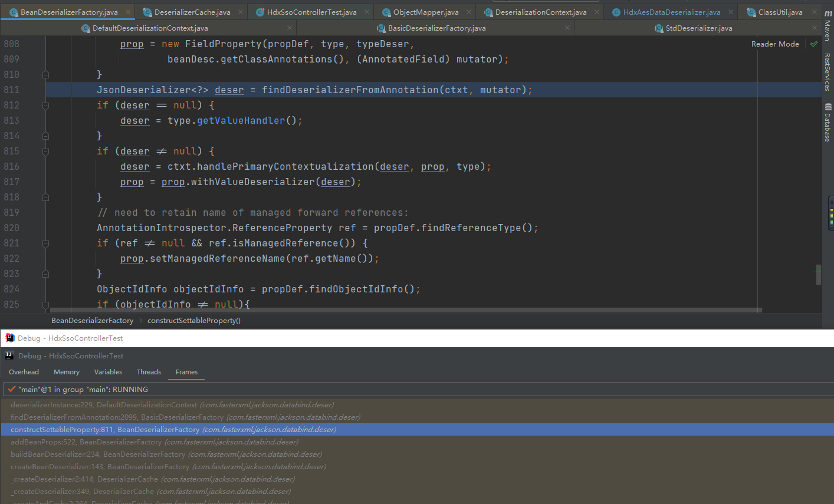Click line number 811 in gutter
Screen dimensions: 834x504
coord(11,90)
